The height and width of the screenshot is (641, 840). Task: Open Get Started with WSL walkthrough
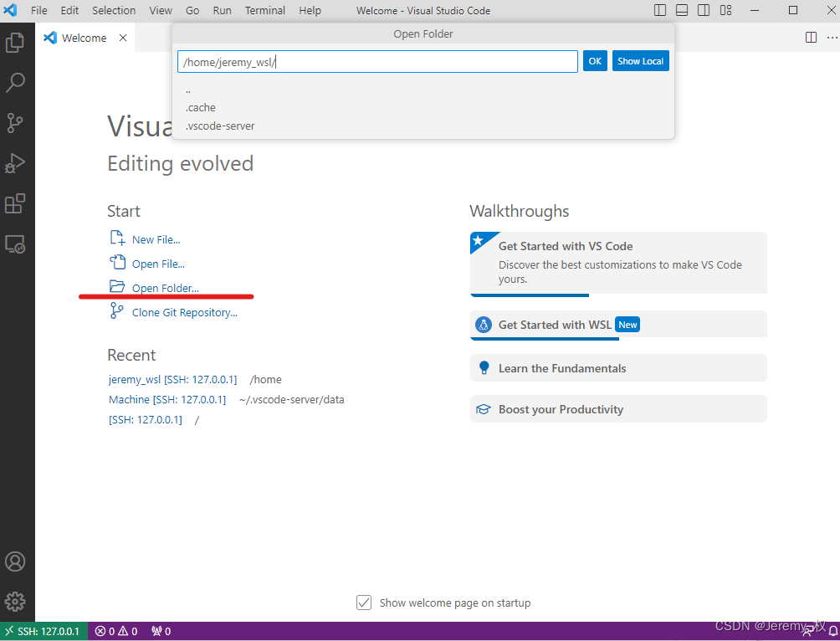coord(618,324)
